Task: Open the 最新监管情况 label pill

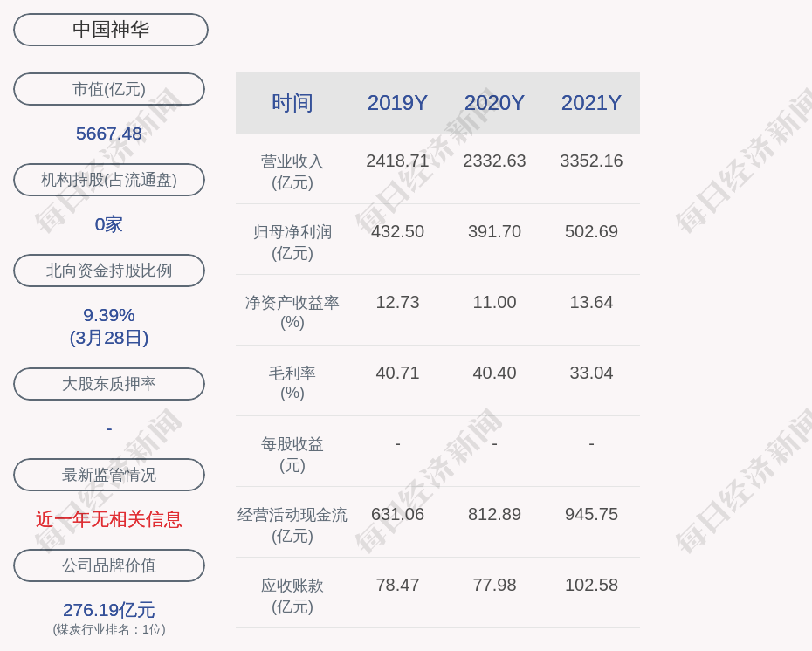Action: 109,475
